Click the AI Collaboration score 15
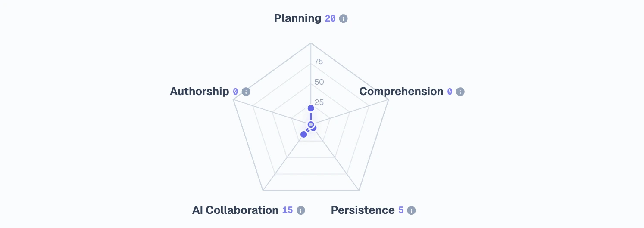Screen dimensions: 644x228 288,210
